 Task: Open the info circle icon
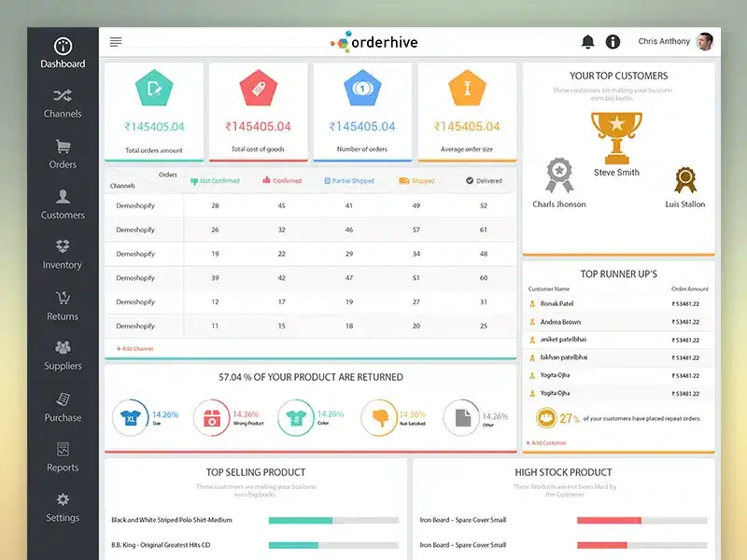click(x=613, y=42)
